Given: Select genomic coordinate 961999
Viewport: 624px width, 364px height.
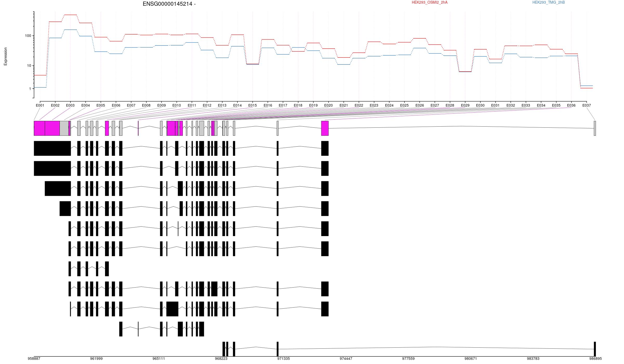Looking at the screenshot, I should (x=96, y=359).
